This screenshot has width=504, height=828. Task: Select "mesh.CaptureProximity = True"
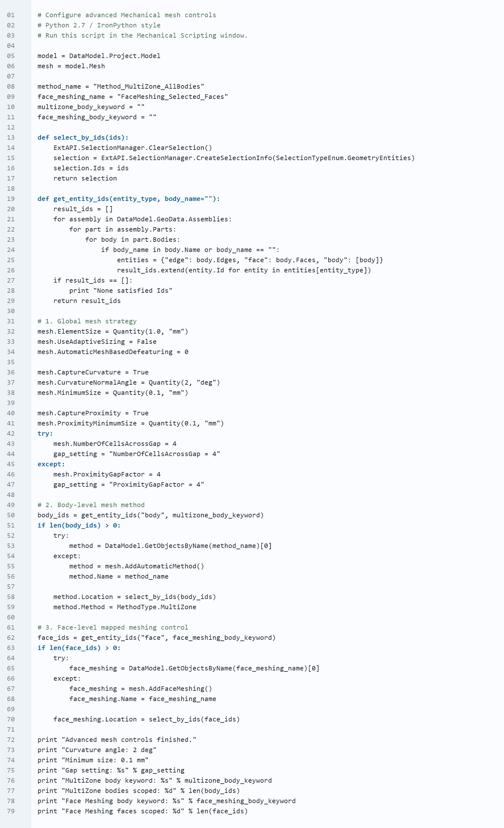point(93,413)
